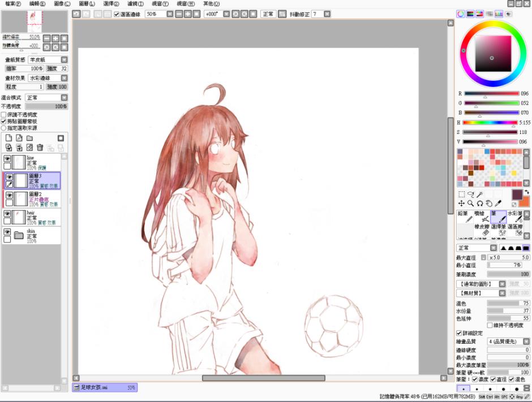Create a new layer folder
The width and height of the screenshot is (532, 402).
29,138
